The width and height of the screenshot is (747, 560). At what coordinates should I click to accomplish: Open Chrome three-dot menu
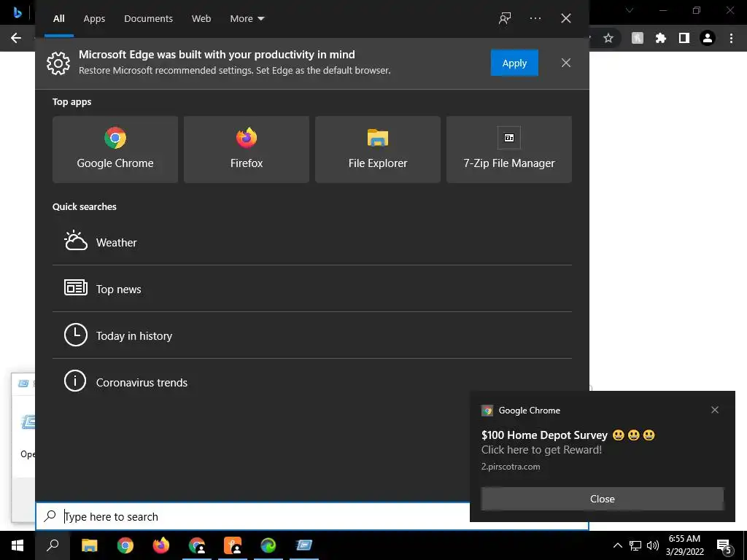[731, 38]
